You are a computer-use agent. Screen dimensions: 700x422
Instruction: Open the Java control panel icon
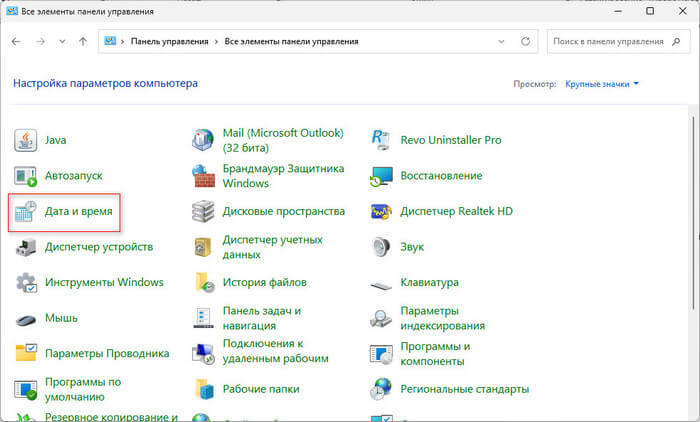click(26, 140)
